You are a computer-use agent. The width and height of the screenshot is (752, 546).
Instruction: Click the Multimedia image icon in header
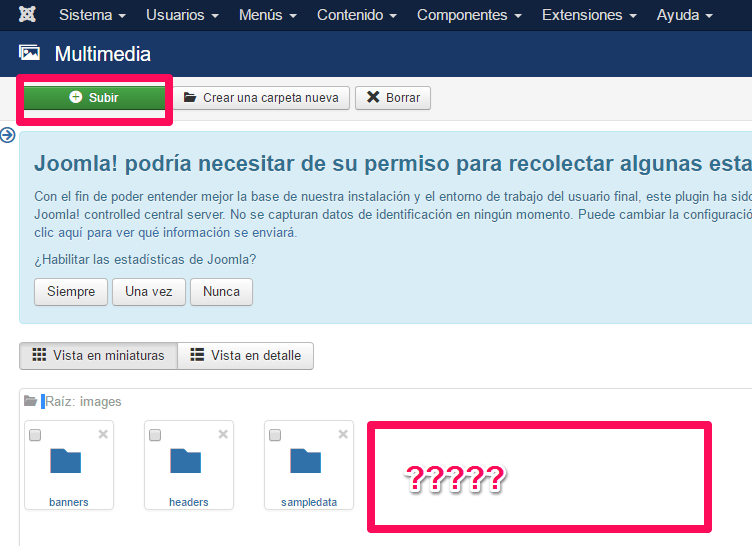[29, 53]
